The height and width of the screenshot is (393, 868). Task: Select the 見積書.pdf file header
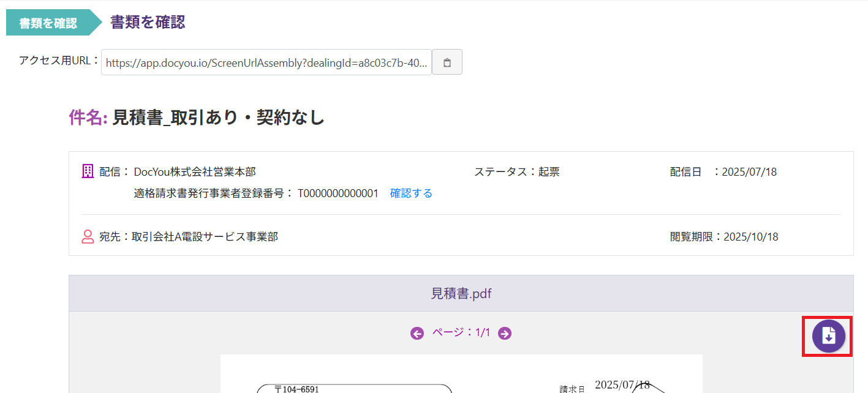[x=461, y=294]
